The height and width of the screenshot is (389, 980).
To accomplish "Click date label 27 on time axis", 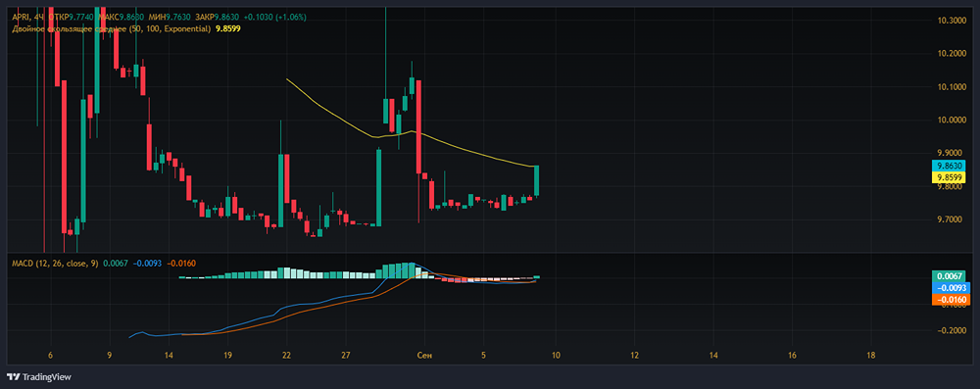I will (x=346, y=355).
